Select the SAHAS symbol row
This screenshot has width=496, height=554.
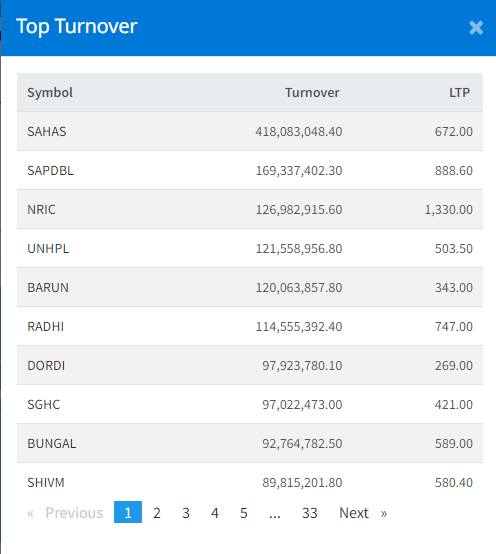(x=250, y=131)
